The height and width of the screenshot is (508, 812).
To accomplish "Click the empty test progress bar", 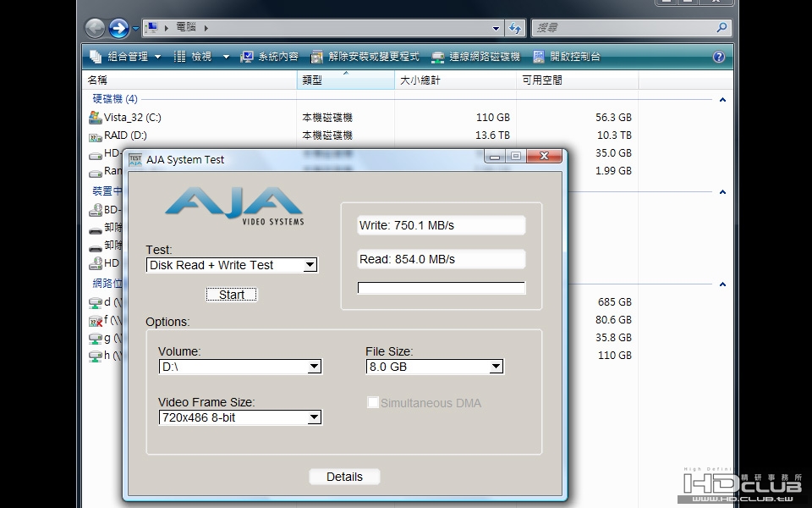I will (x=442, y=288).
